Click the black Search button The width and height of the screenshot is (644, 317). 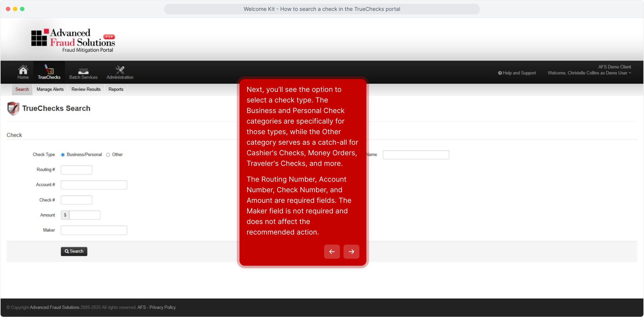coord(74,251)
